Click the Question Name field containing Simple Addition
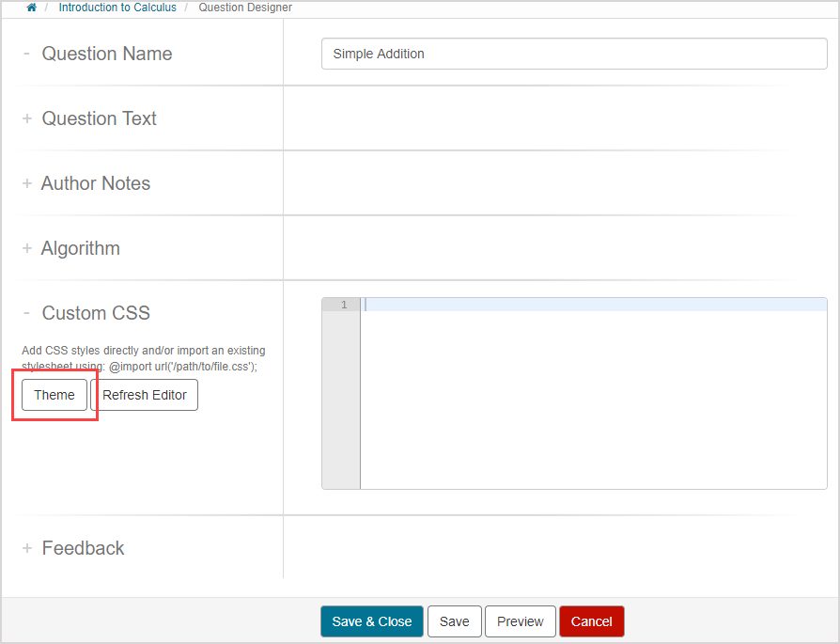Image resolution: width=840 pixels, height=644 pixels. [573, 54]
